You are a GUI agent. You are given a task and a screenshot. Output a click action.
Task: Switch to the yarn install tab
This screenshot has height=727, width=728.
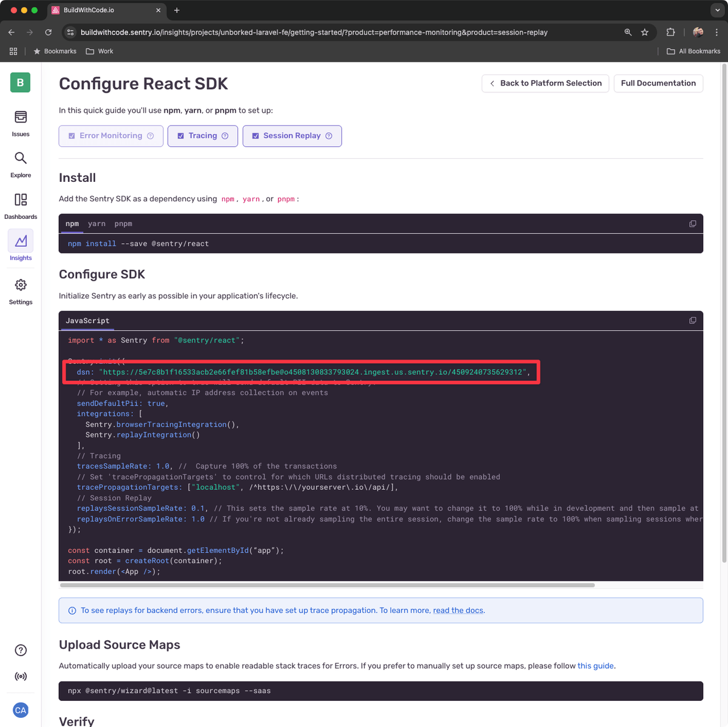click(x=96, y=224)
